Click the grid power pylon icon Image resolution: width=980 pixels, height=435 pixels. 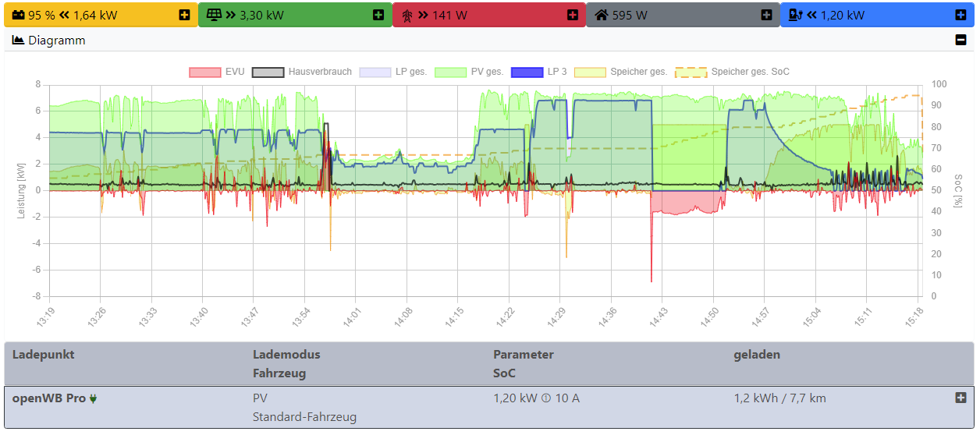click(407, 15)
